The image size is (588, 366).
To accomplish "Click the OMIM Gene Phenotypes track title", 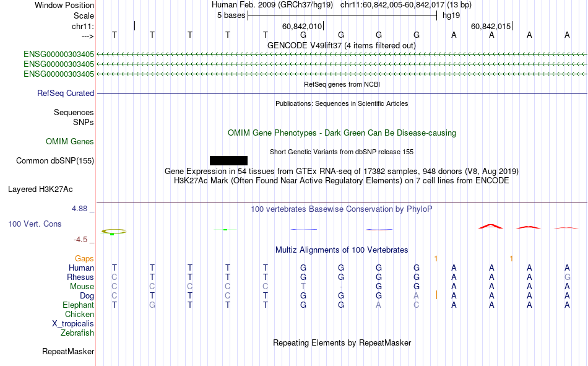I will 342,133.
